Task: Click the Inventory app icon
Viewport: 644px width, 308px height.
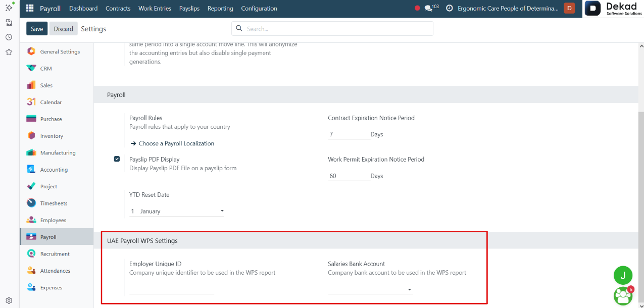Action: (x=31, y=136)
